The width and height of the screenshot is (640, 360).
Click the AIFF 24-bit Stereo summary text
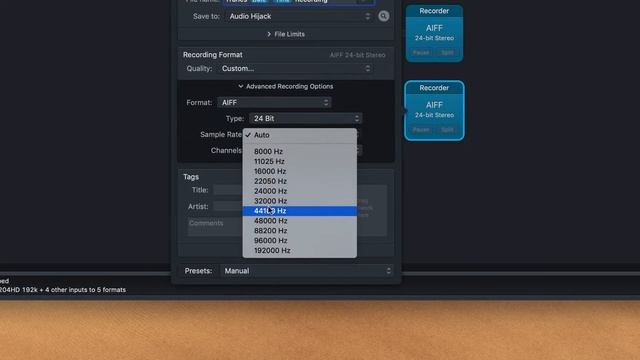[x=358, y=55]
